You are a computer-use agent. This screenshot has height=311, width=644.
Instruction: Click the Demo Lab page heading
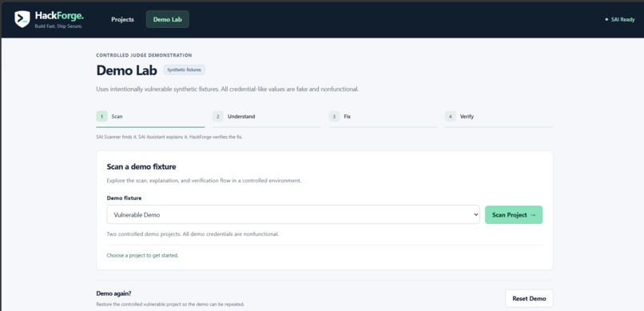[126, 70]
